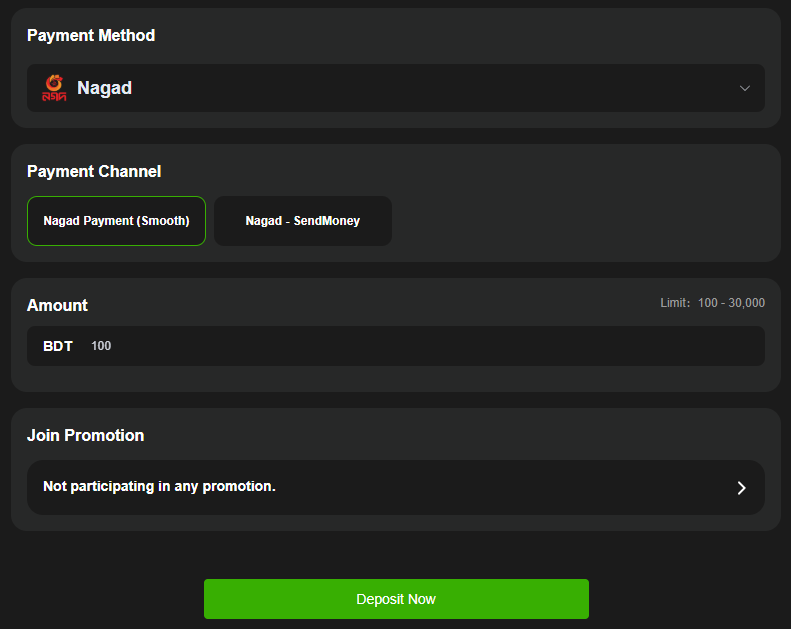Open the Join Promotion selection row
This screenshot has height=629, width=791.
tap(395, 487)
